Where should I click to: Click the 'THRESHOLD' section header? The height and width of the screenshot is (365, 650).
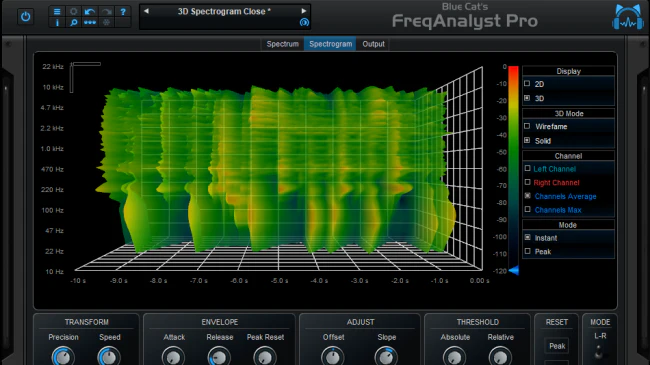click(x=478, y=322)
